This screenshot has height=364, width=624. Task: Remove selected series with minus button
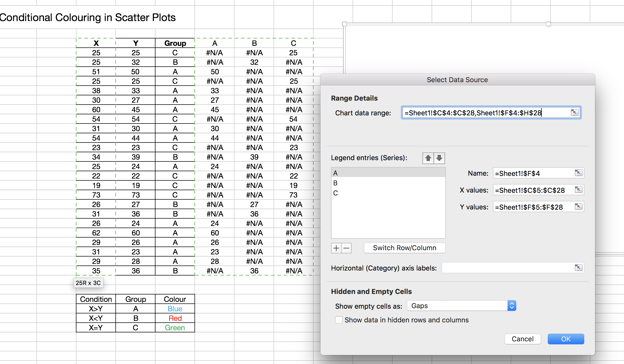(347, 248)
